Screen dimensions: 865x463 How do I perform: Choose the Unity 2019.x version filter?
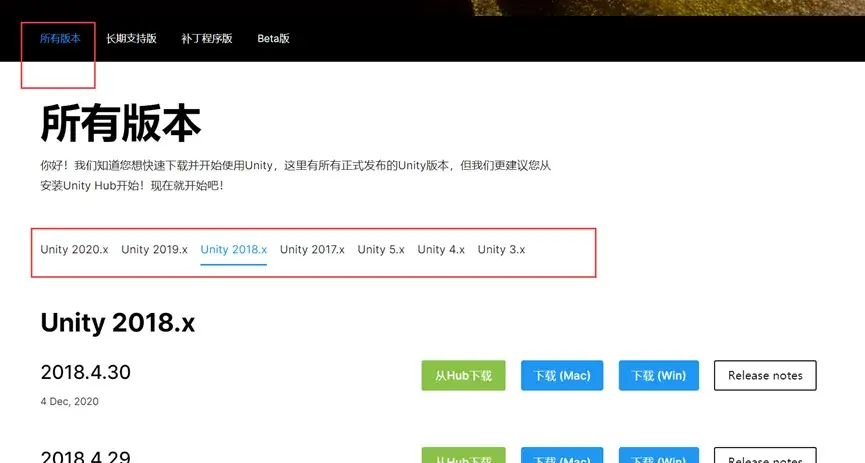154,249
